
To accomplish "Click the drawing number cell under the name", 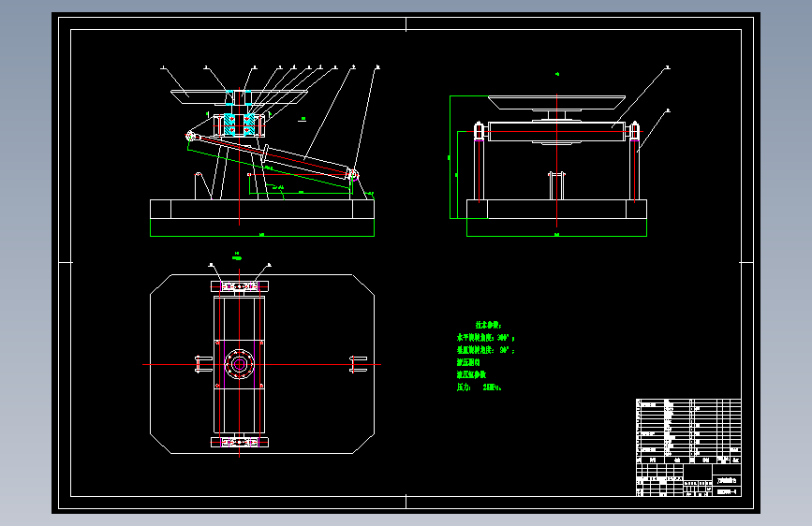I will (727, 491).
